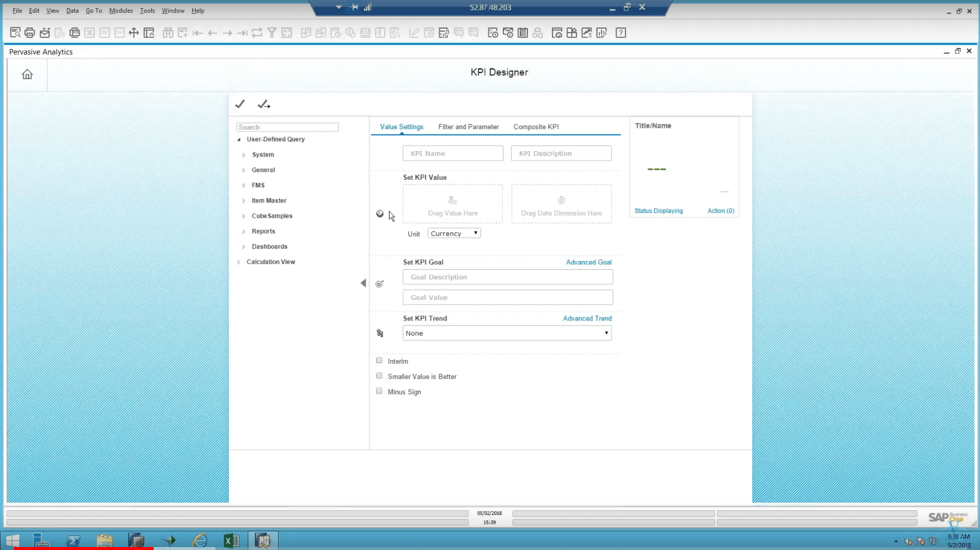Click the KPI value check mark icon
980x550 pixels.
point(240,104)
